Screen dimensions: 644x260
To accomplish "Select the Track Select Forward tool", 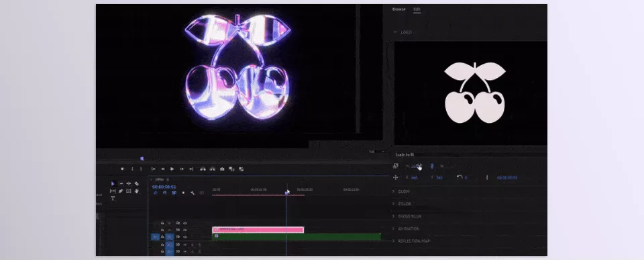I will (x=121, y=183).
